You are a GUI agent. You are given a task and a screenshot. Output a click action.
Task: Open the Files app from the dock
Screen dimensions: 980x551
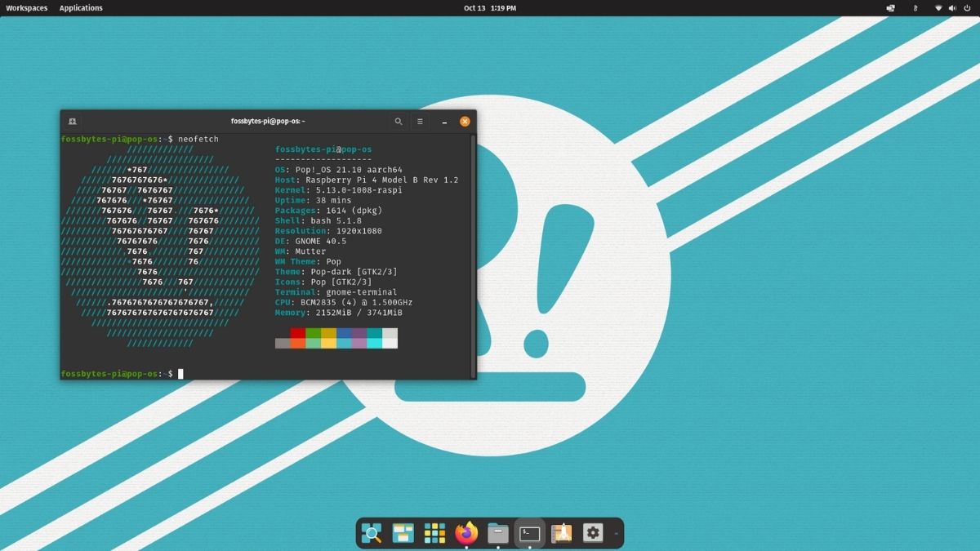[x=497, y=533]
